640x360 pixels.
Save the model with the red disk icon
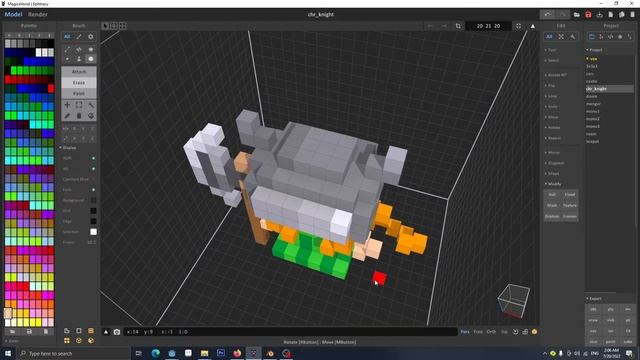tap(588, 15)
